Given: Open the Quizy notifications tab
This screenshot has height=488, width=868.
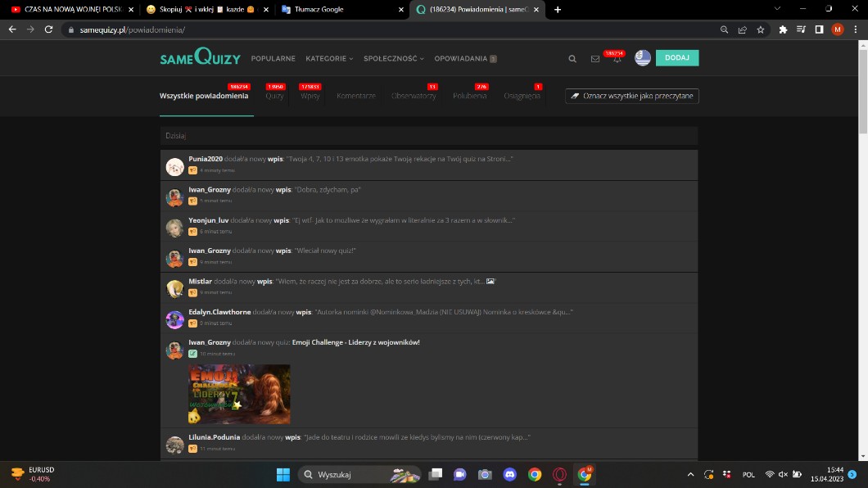Looking at the screenshot, I should click(x=274, y=96).
